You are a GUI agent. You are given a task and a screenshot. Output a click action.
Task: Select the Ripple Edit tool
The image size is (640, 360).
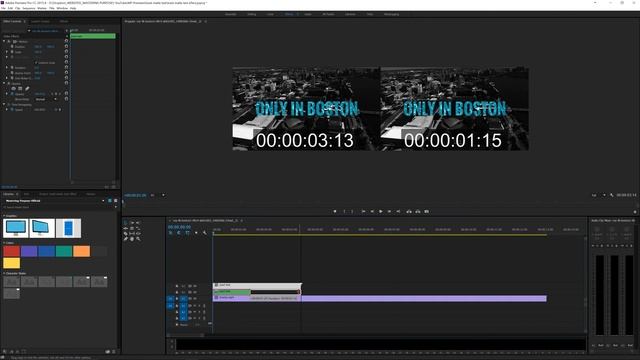pos(125,228)
